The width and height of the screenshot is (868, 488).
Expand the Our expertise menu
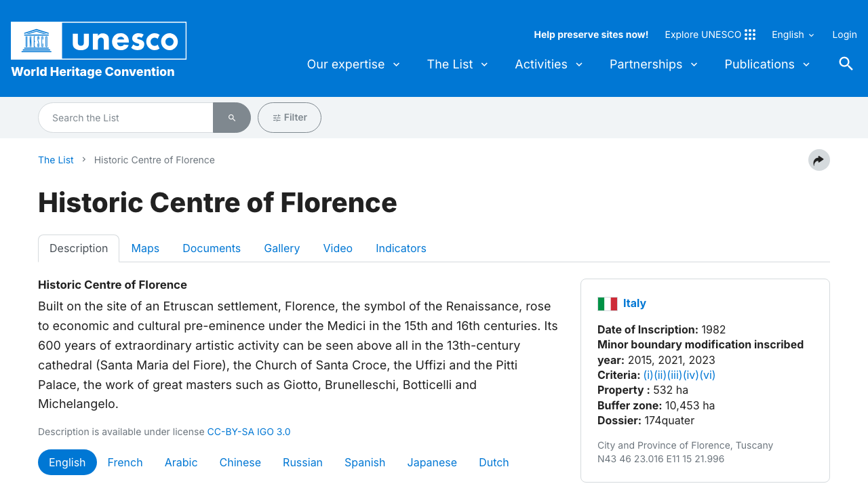[353, 64]
